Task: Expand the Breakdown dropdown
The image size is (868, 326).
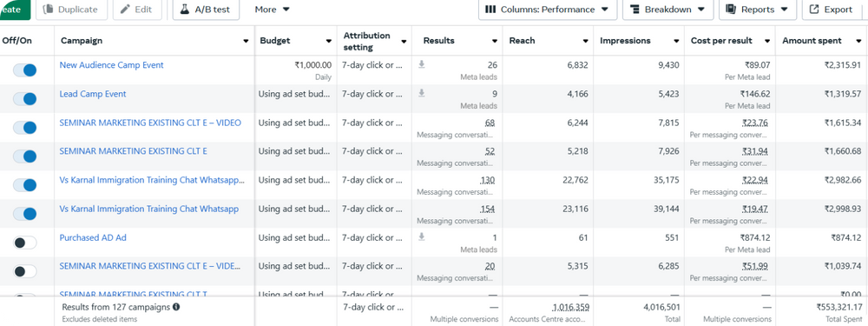Action: point(667,10)
